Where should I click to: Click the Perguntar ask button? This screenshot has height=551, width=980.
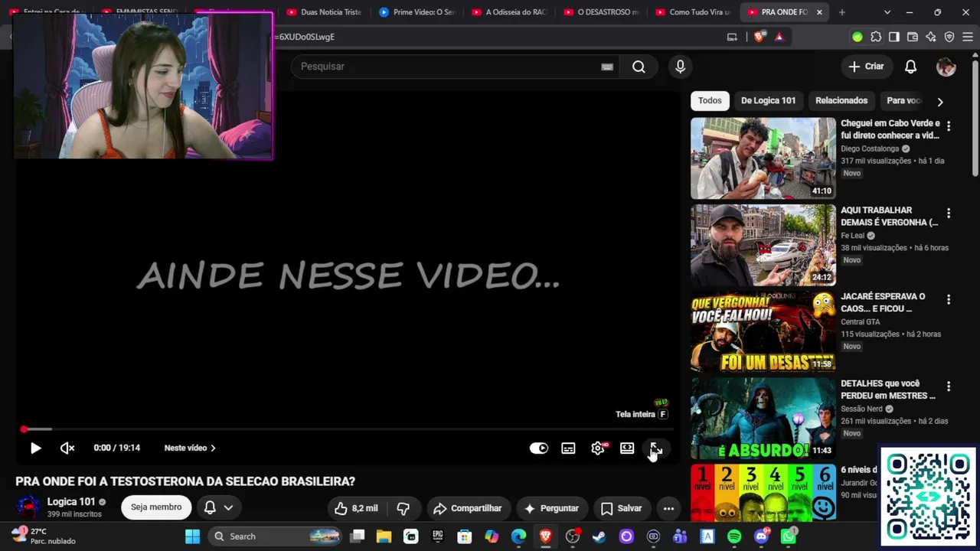(x=550, y=508)
